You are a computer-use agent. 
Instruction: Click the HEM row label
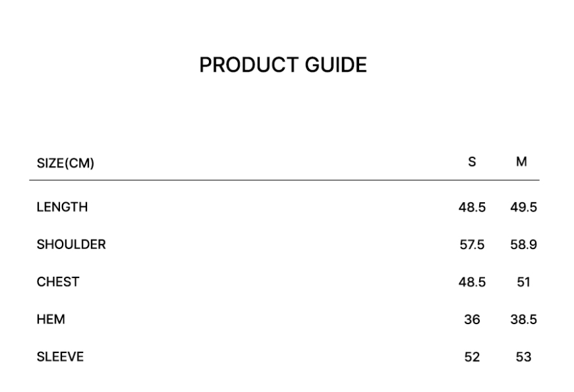(51, 320)
